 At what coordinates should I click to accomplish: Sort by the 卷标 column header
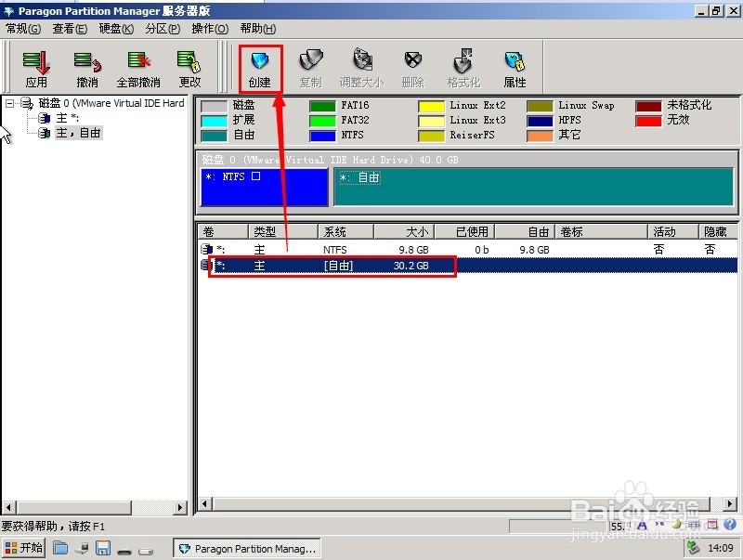click(x=601, y=231)
